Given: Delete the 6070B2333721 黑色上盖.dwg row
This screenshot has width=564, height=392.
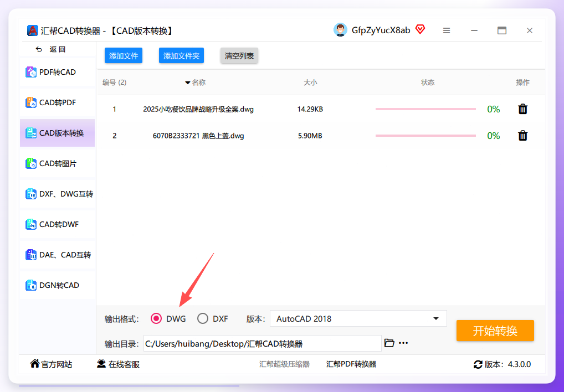Looking at the screenshot, I should click(522, 136).
